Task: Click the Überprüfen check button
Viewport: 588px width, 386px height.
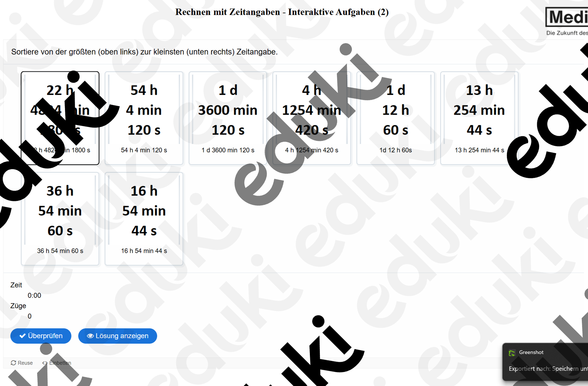Action: click(41, 336)
